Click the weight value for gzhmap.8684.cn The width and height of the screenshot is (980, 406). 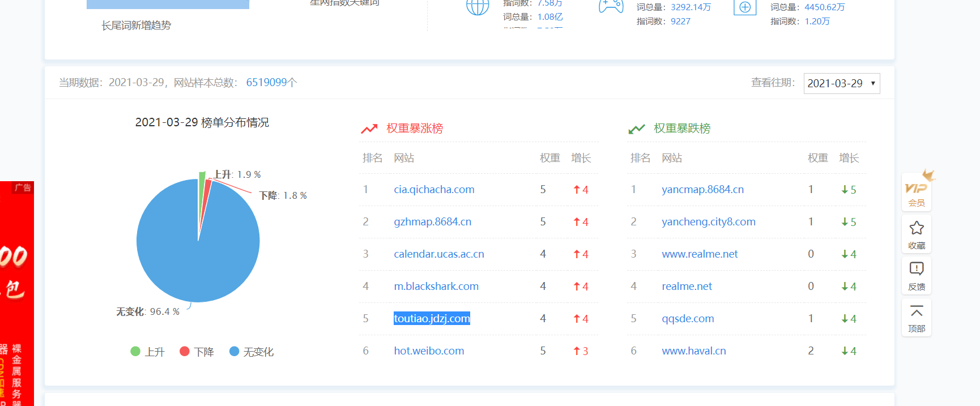[x=543, y=222]
